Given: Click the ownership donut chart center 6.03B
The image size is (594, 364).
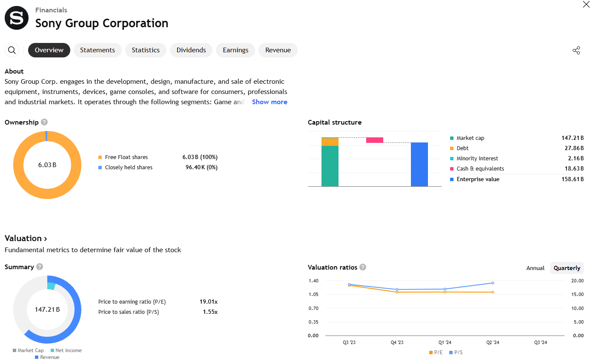Looking at the screenshot, I should coord(47,165).
